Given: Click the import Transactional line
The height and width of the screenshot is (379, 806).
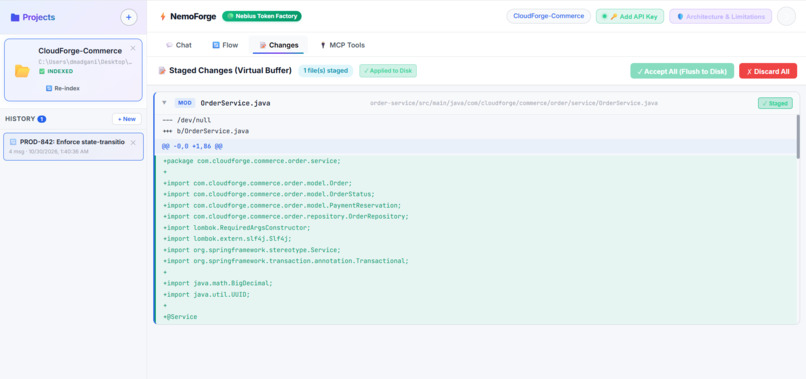Looking at the screenshot, I should (x=286, y=261).
